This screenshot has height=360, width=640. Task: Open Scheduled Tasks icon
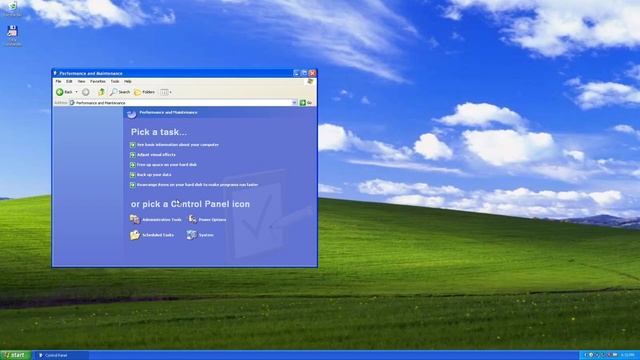(152, 235)
